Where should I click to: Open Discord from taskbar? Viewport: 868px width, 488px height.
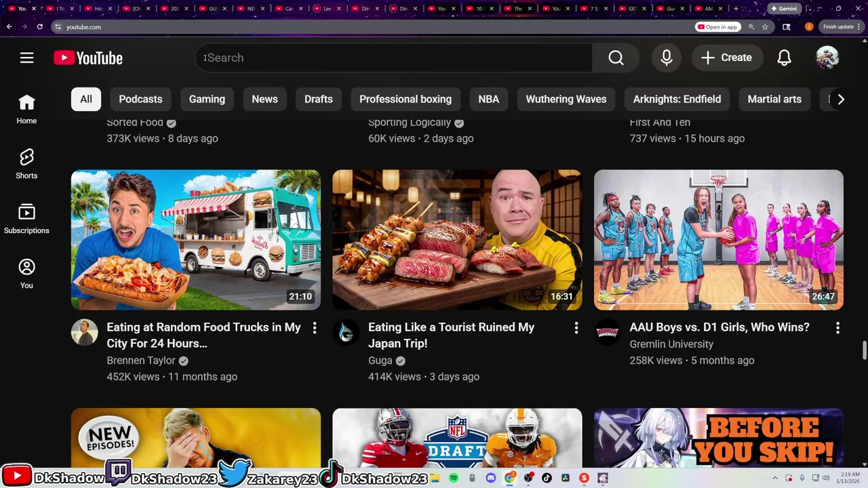[491, 478]
